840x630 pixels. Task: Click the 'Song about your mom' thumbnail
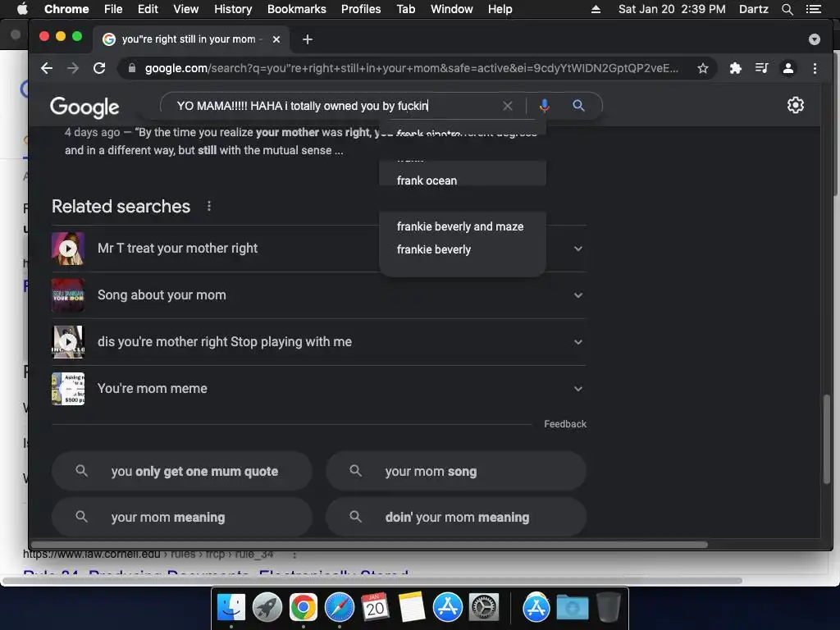pyautogui.click(x=68, y=295)
